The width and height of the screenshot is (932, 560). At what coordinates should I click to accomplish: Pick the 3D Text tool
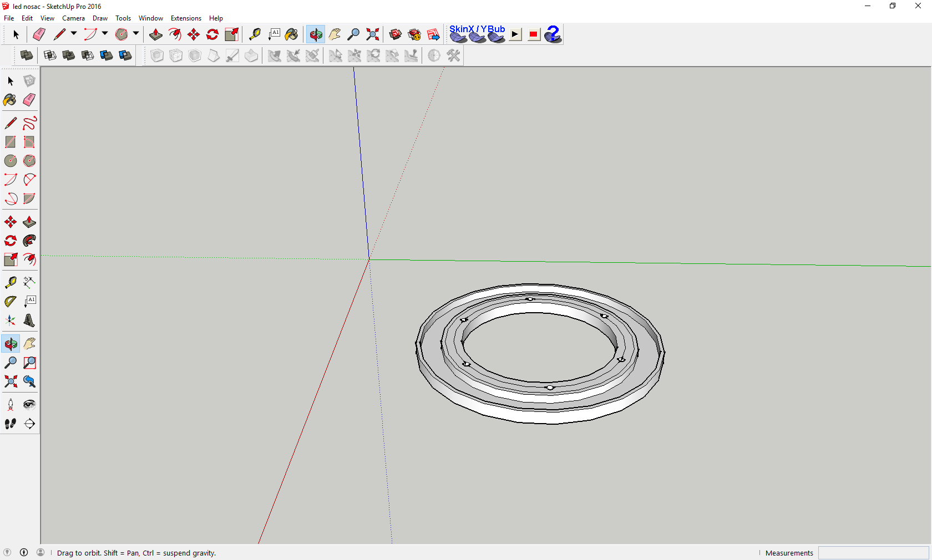[29, 320]
